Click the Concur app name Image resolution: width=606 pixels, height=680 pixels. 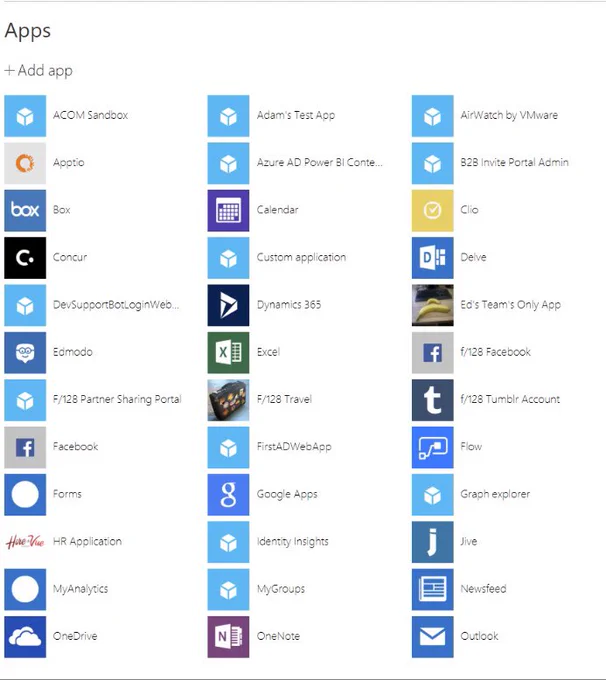70,257
